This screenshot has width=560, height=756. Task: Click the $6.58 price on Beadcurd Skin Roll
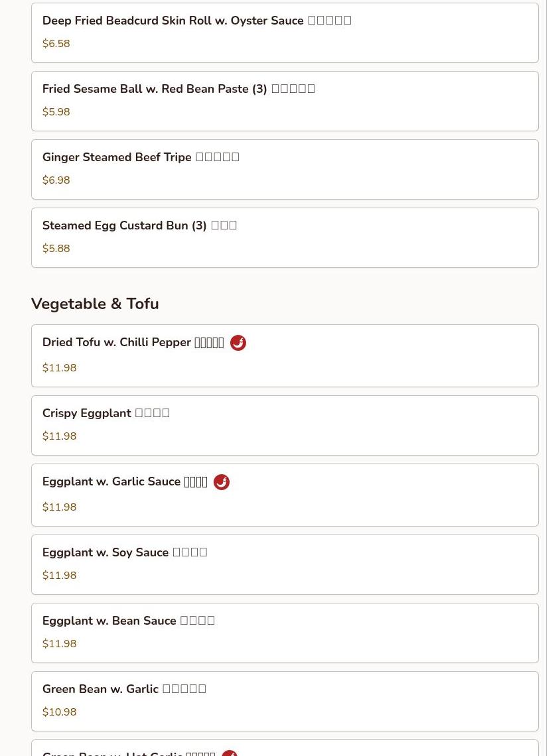[56, 43]
